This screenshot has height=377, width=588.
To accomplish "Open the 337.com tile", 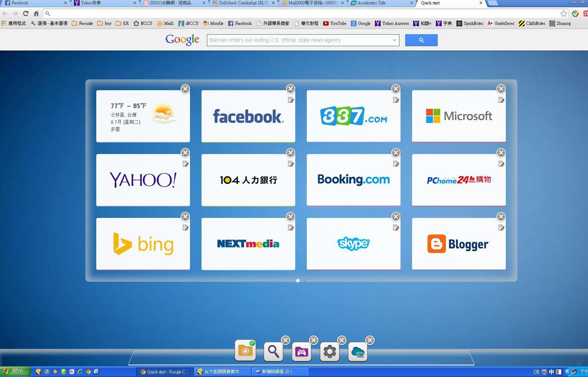I will click(x=353, y=116).
